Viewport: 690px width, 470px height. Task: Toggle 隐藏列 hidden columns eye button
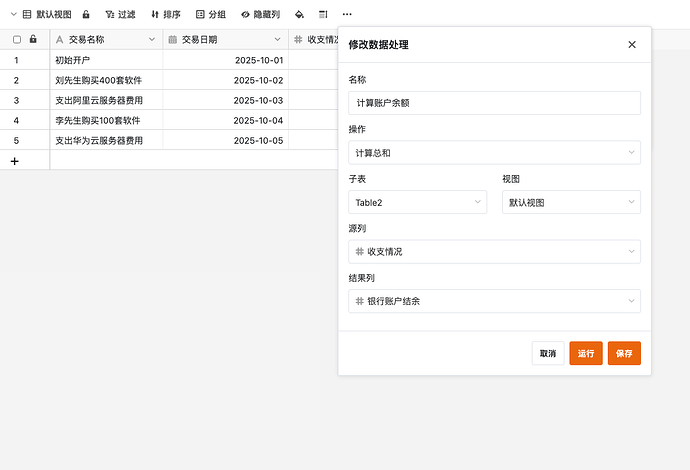[262, 15]
